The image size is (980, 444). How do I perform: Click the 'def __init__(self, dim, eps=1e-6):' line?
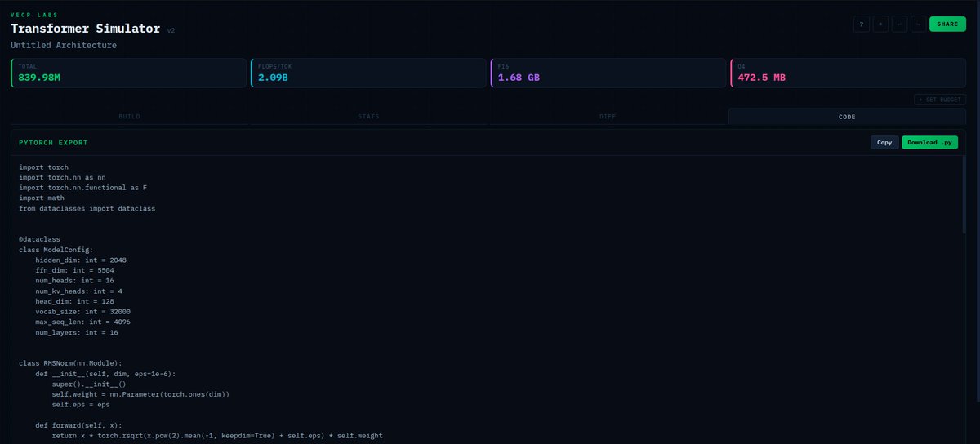[105, 374]
